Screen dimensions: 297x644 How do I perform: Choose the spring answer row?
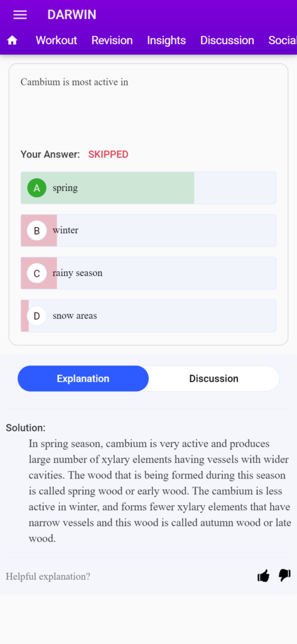[148, 188]
